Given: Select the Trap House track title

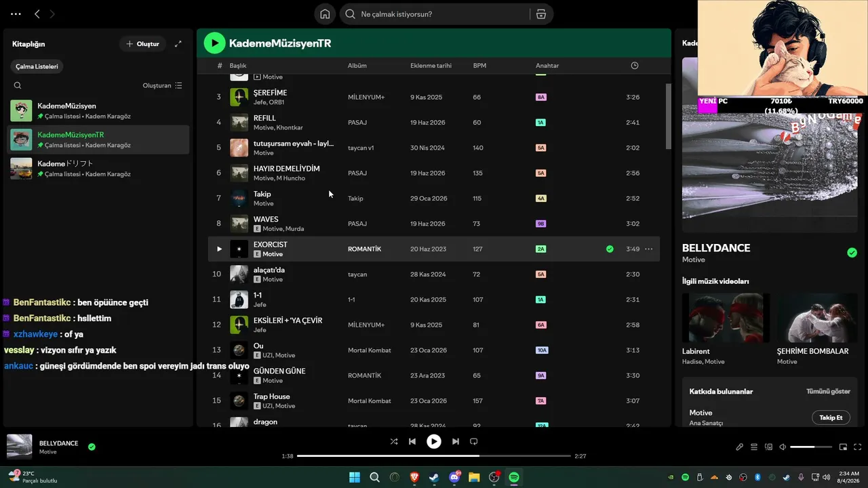Looking at the screenshot, I should 272,396.
